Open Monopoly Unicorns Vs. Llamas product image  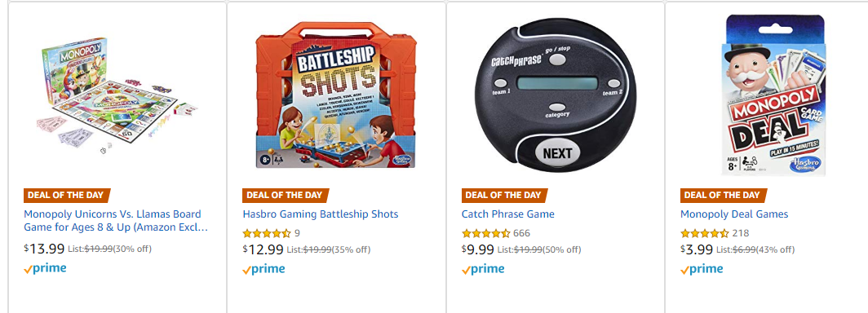(x=118, y=95)
